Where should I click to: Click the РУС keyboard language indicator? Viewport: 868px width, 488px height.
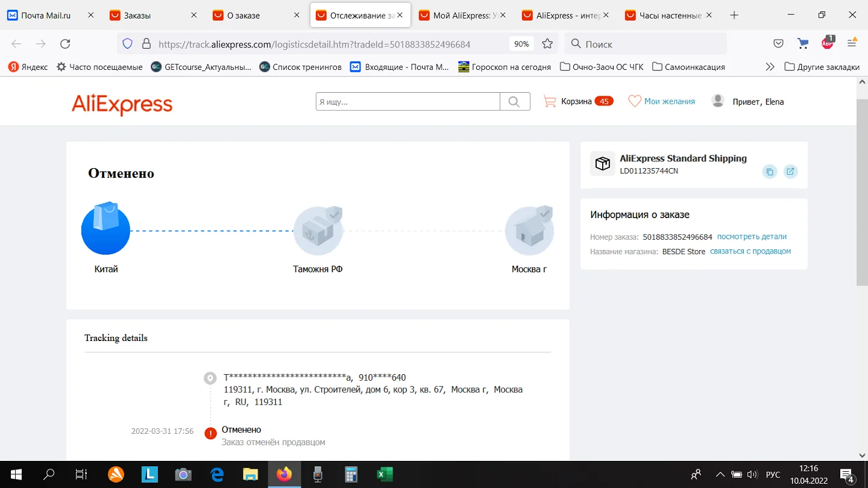click(x=773, y=475)
